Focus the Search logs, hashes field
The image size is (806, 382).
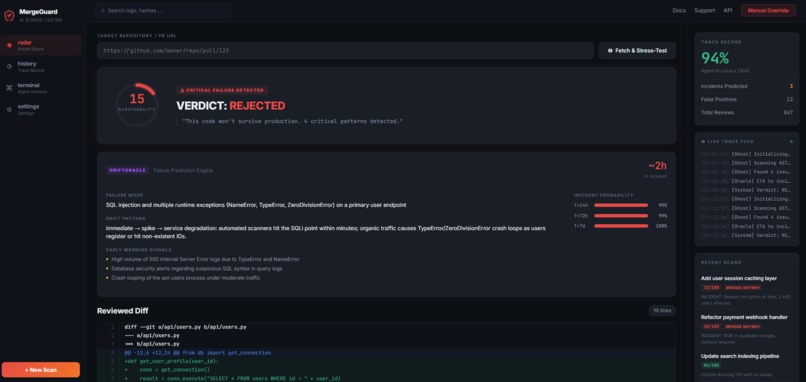pyautogui.click(x=163, y=10)
